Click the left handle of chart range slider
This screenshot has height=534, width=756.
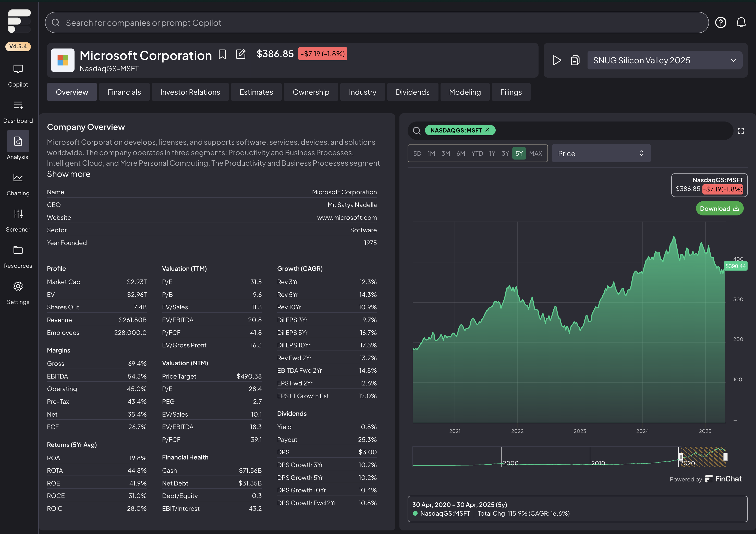tap(681, 457)
